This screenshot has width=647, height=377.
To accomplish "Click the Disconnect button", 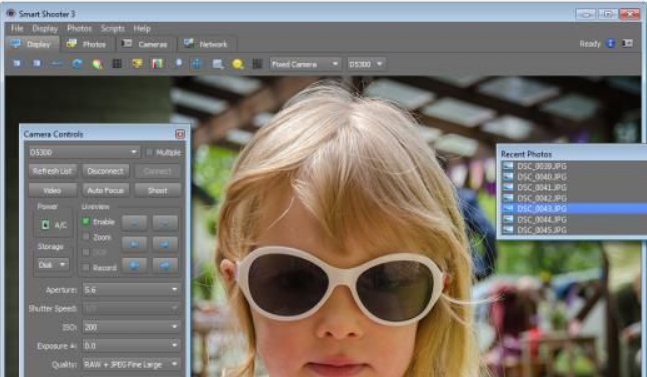I will coord(106,171).
